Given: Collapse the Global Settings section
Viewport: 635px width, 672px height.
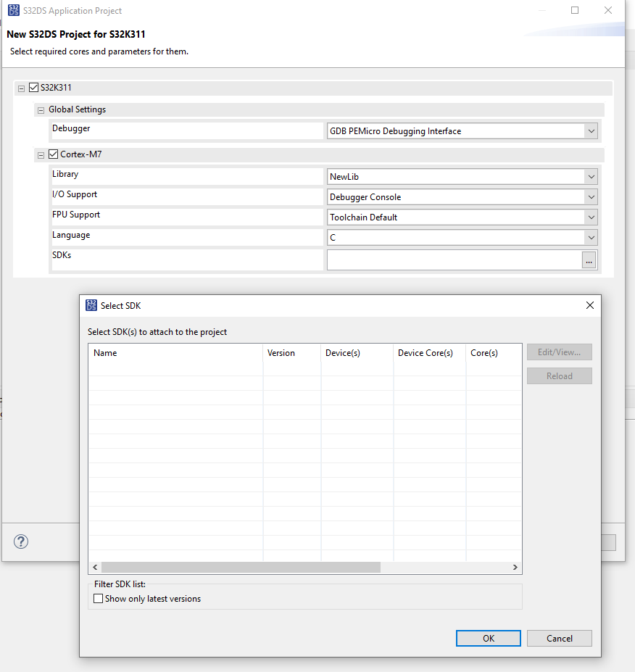Looking at the screenshot, I should [x=41, y=109].
